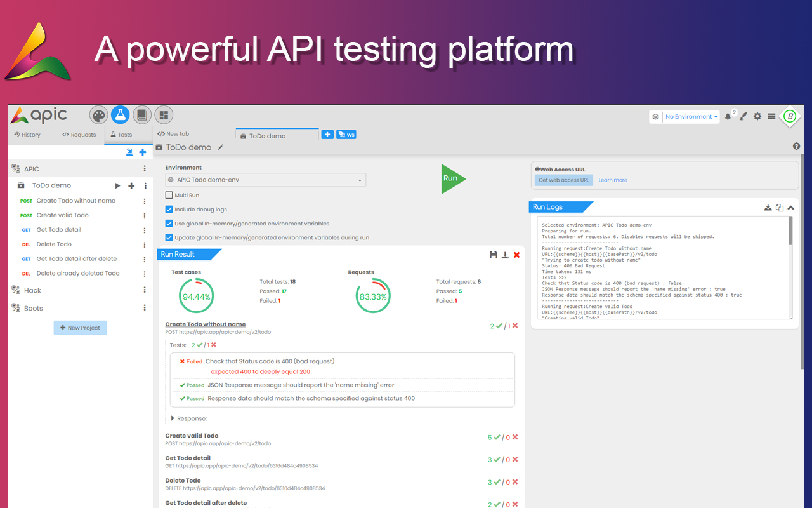Select Get Todo detail request
812x508 pixels.
tap(58, 230)
